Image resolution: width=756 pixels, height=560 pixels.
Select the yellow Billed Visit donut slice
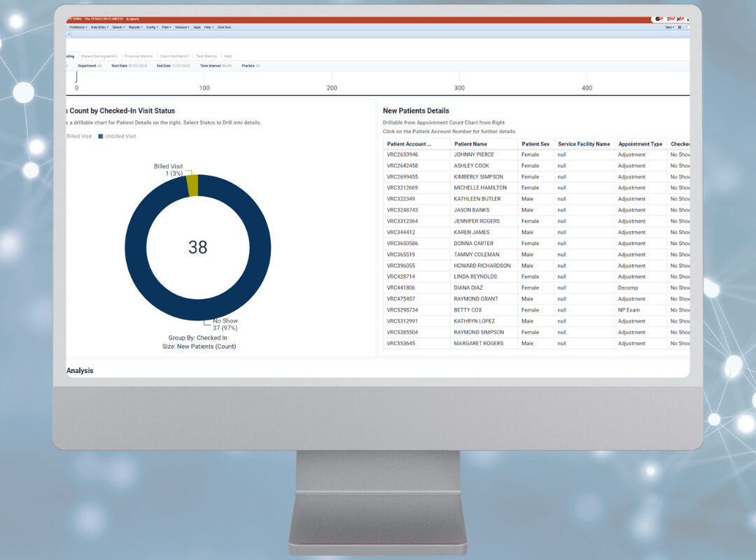click(x=192, y=185)
